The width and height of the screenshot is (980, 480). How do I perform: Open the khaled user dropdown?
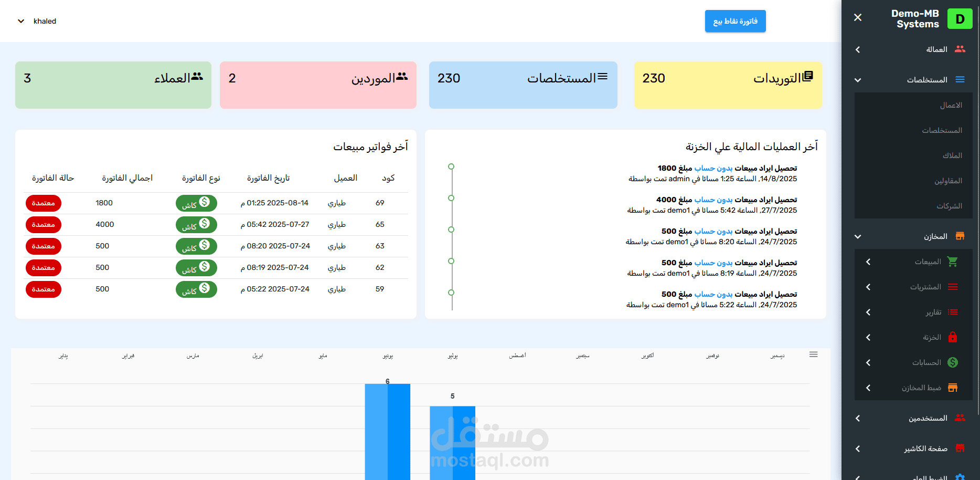pyautogui.click(x=37, y=21)
